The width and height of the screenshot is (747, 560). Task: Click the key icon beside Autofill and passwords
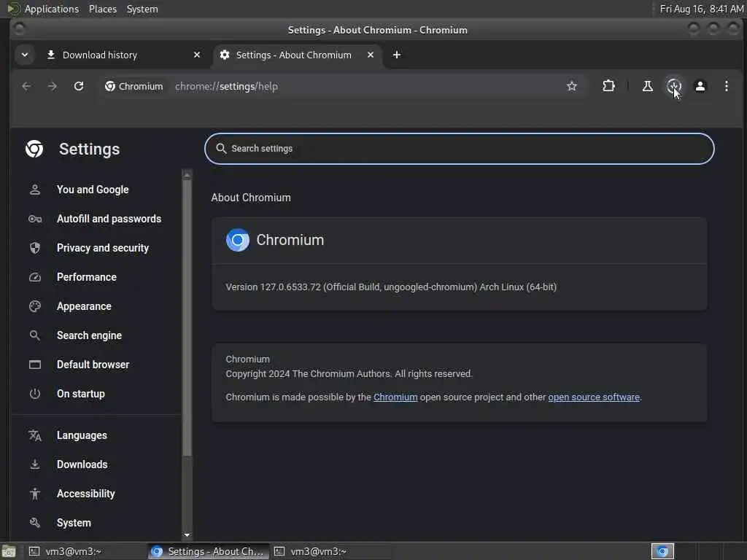35,219
